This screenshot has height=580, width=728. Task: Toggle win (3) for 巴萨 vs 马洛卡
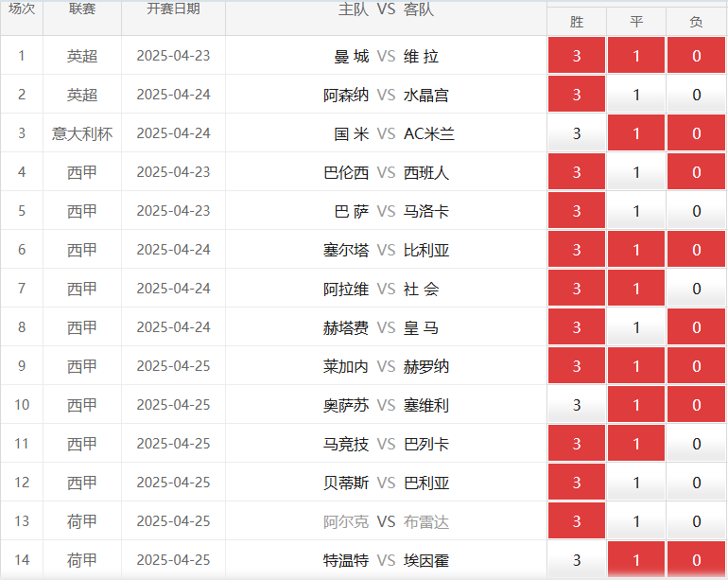tap(576, 211)
